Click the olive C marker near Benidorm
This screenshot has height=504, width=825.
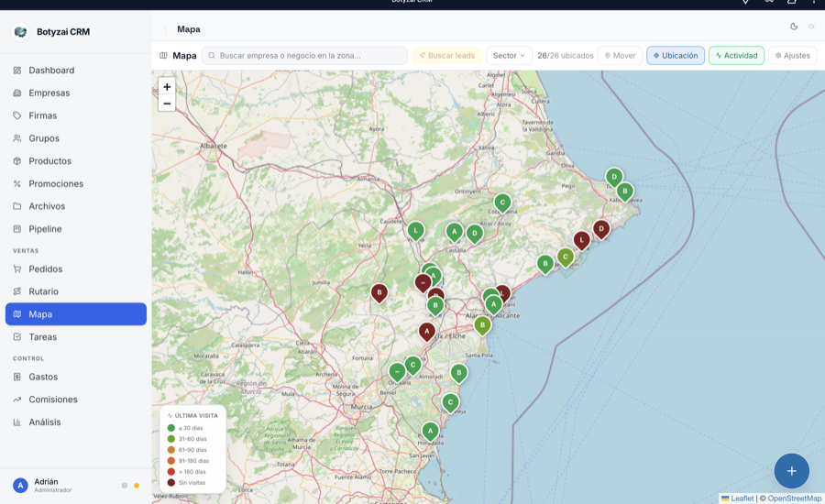pyautogui.click(x=566, y=257)
